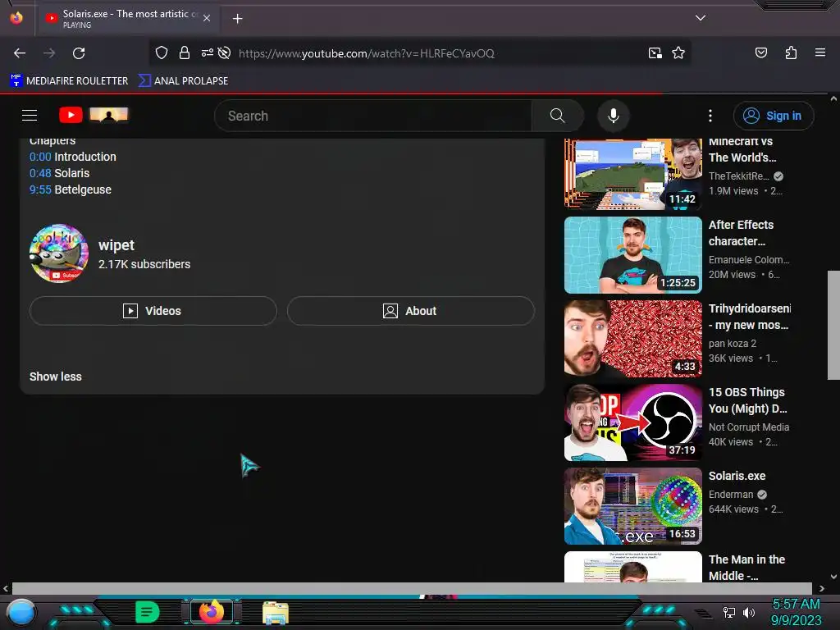Screen dimensions: 840x630
Task: Reload the page with the refresh icon
Action: click(x=79, y=53)
